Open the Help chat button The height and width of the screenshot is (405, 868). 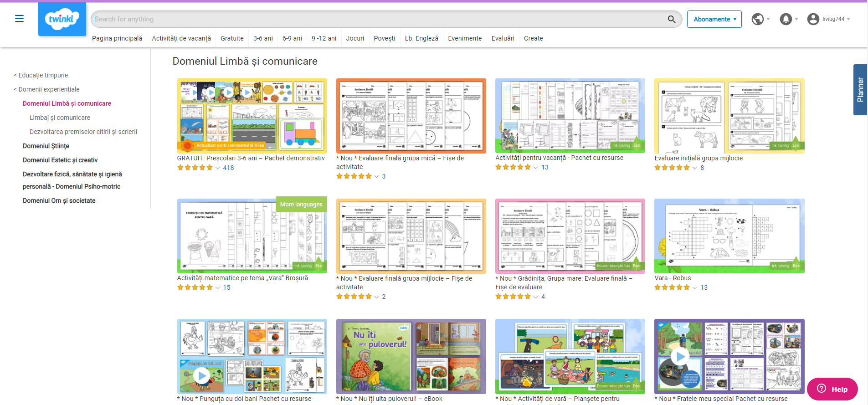pos(832,389)
